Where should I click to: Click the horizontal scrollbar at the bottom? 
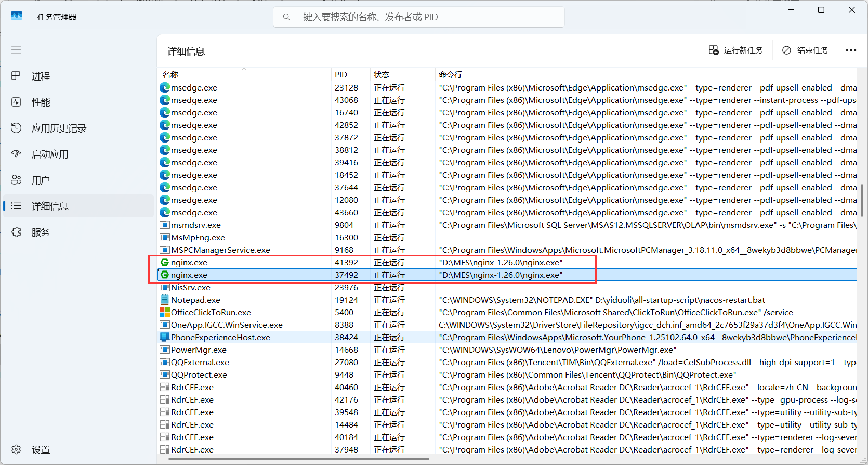coord(299,459)
